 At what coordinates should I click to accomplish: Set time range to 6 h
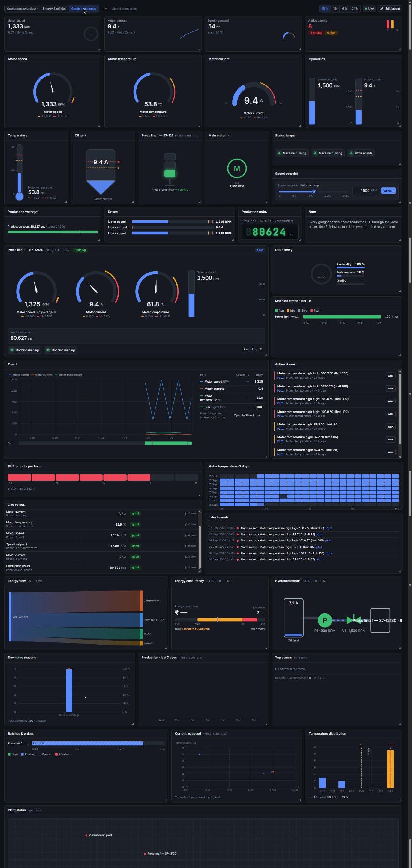[x=344, y=9]
